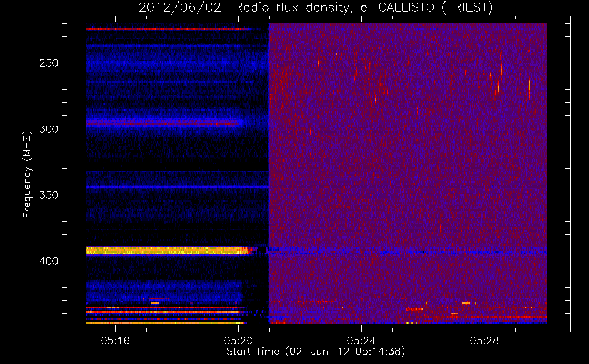
Task: Click the plot title 'Radio flux density, e-CALLISTO (TRIEST)'
Action: (x=363, y=7)
